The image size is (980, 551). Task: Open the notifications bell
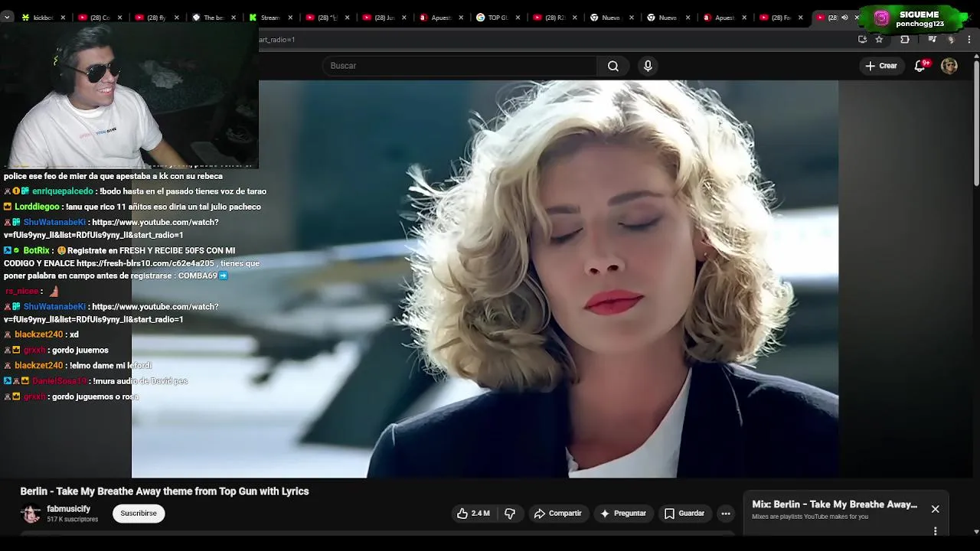920,66
